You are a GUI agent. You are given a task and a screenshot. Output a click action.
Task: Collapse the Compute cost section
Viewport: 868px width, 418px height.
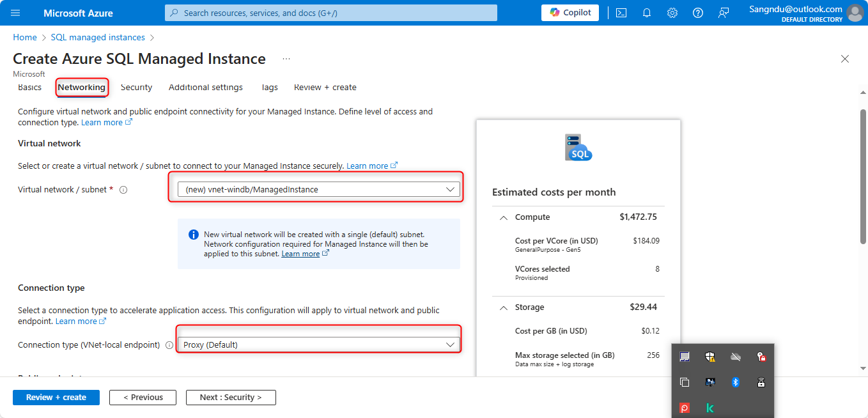pos(504,217)
